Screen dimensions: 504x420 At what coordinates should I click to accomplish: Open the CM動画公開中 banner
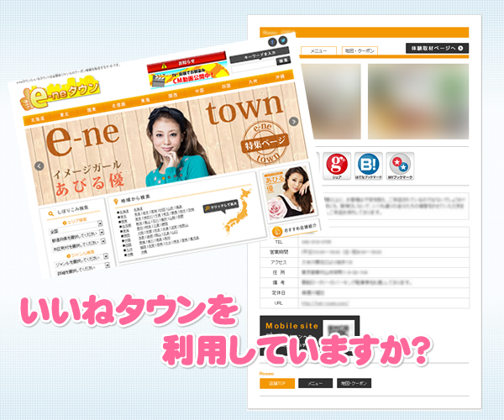190,76
